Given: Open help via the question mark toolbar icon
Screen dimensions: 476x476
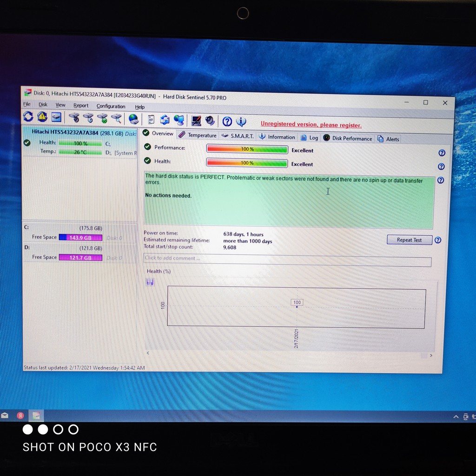Looking at the screenshot, I should (x=227, y=121).
